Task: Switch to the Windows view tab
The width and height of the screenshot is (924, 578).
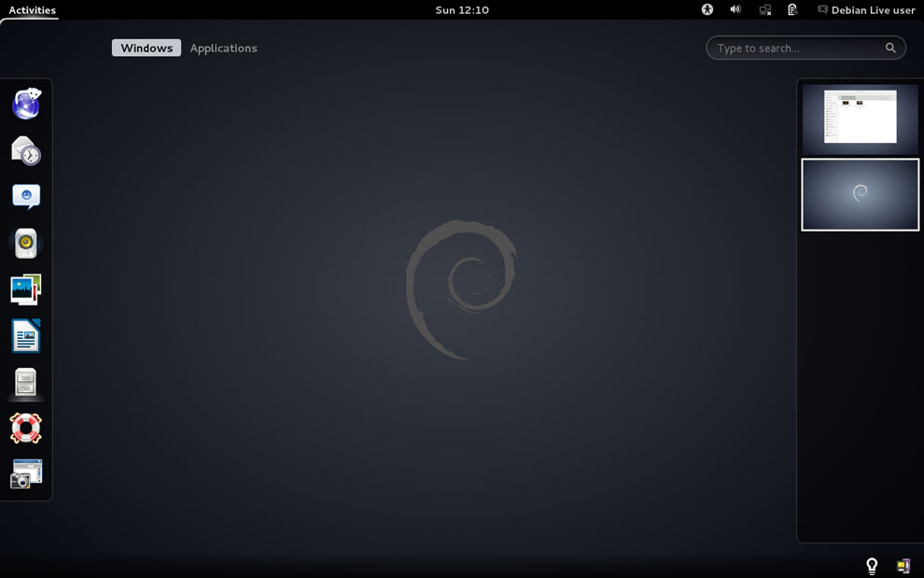Action: [147, 48]
